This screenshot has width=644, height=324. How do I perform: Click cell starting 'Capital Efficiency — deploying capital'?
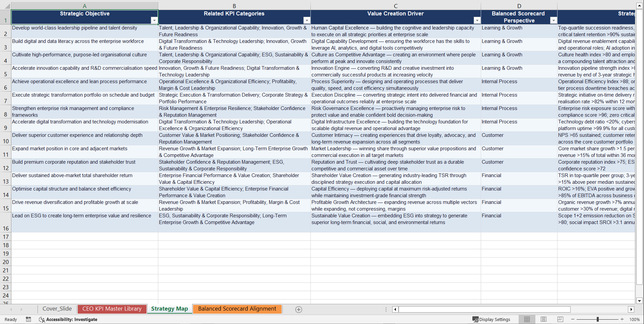coord(396,192)
